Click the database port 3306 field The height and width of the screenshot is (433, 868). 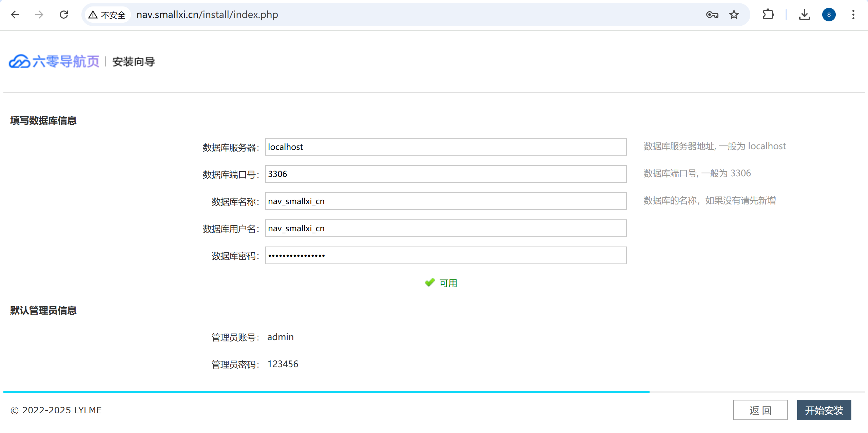(x=445, y=174)
